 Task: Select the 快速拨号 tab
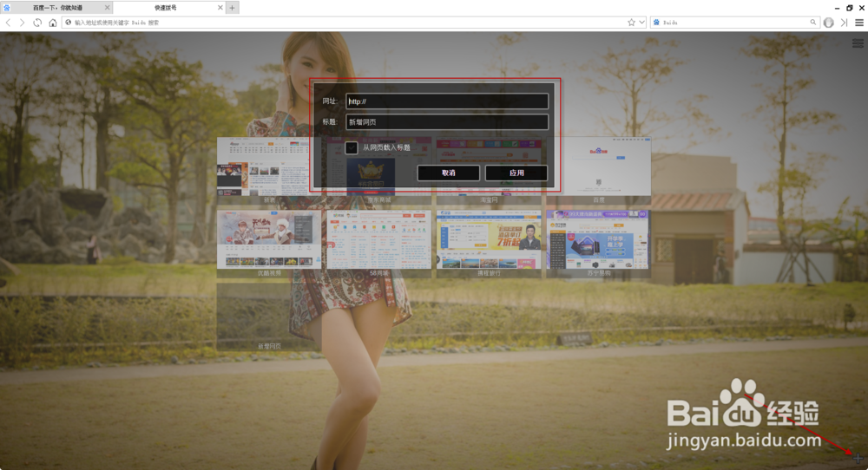click(166, 8)
